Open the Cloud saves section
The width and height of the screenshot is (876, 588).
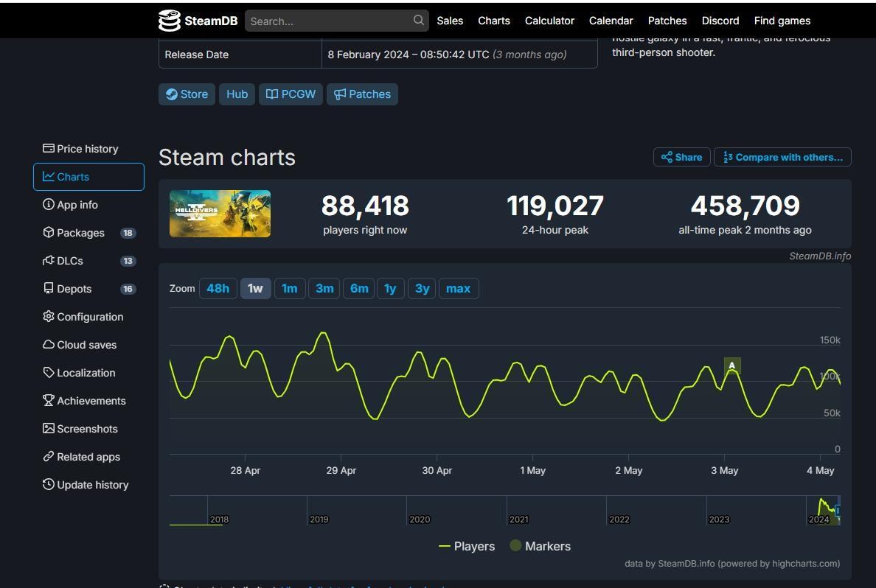click(80, 345)
